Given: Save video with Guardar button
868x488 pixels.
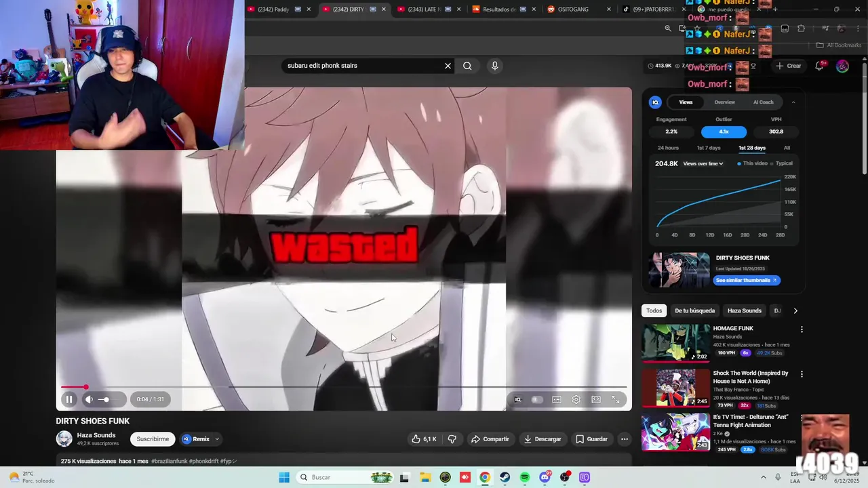Looking at the screenshot, I should [592, 439].
